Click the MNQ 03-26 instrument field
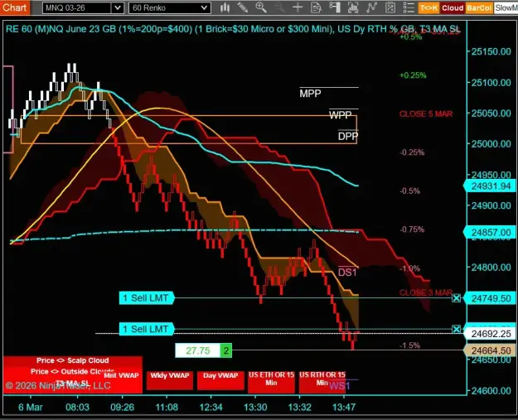This screenshot has width=518, height=420. (77, 8)
